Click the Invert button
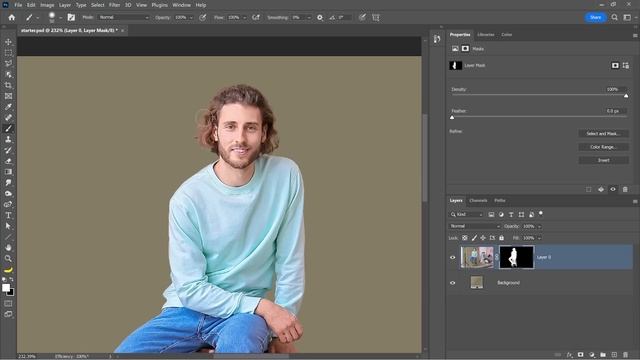640x360 pixels. pos(603,160)
